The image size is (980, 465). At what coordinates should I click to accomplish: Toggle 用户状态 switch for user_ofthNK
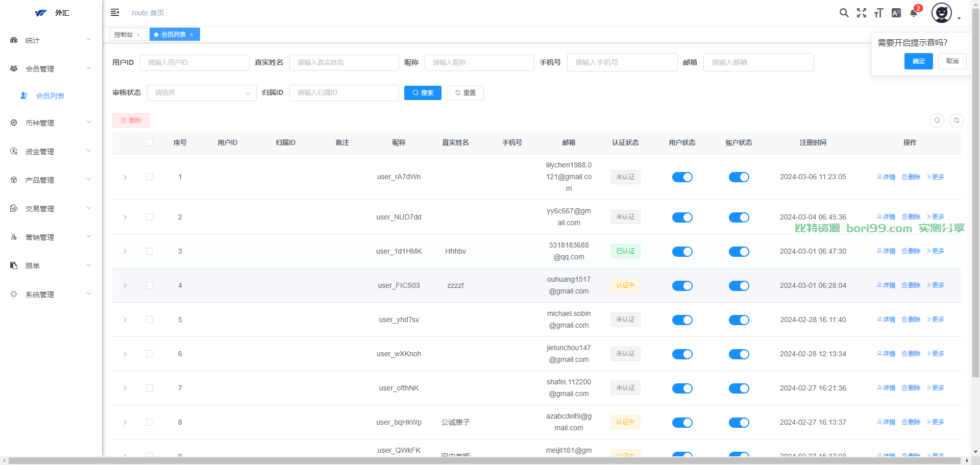[682, 388]
